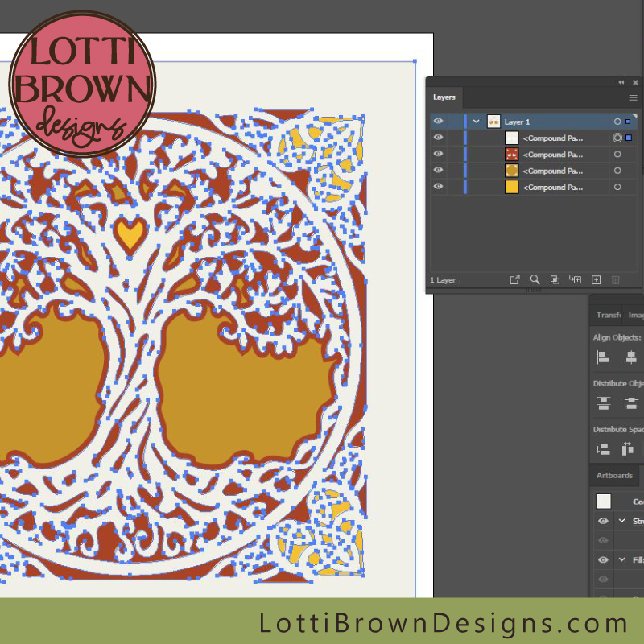Click the gold compound path thumbnail
Image resolution: width=644 pixels, height=644 pixels.
point(511,171)
